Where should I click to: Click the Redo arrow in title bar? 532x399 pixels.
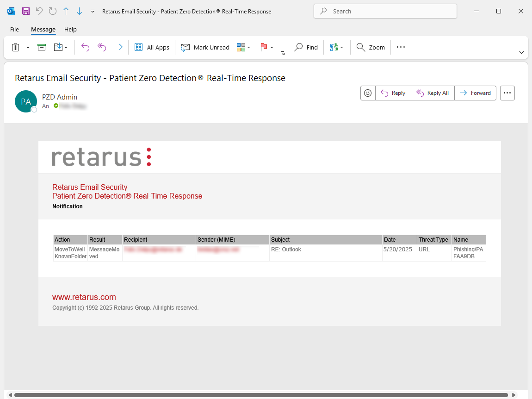point(53,11)
